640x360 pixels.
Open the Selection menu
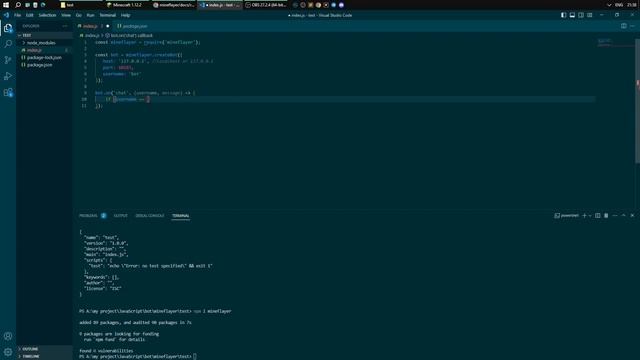(47, 15)
